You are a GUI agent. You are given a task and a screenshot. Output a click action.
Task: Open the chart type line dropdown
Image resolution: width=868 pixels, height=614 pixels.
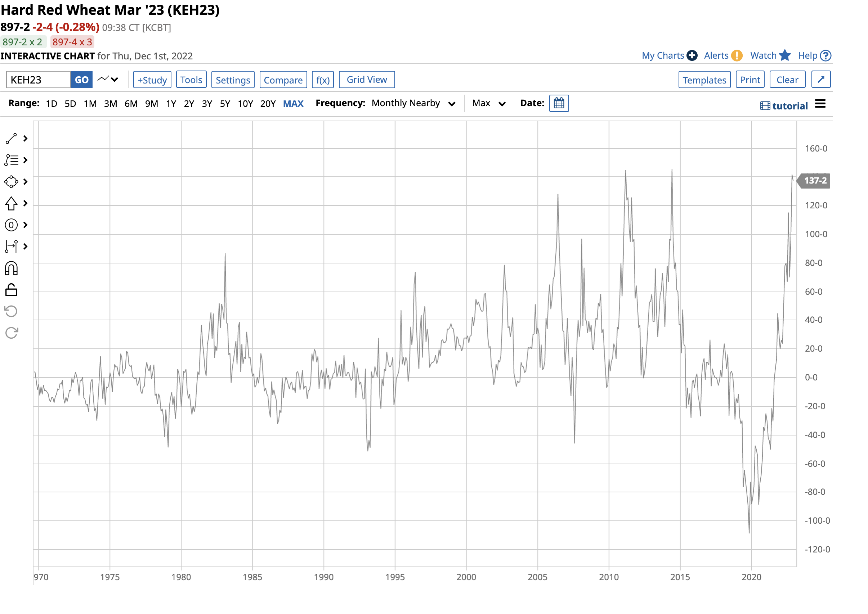108,80
